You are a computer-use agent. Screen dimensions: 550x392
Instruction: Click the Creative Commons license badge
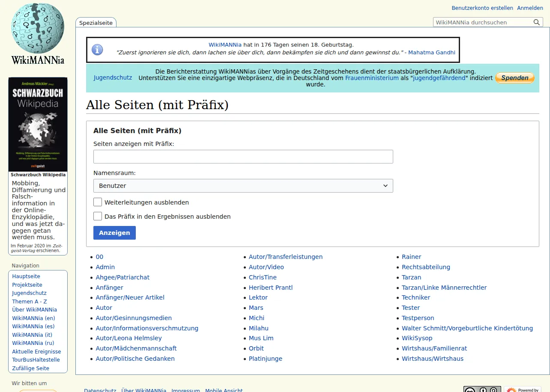click(482, 389)
